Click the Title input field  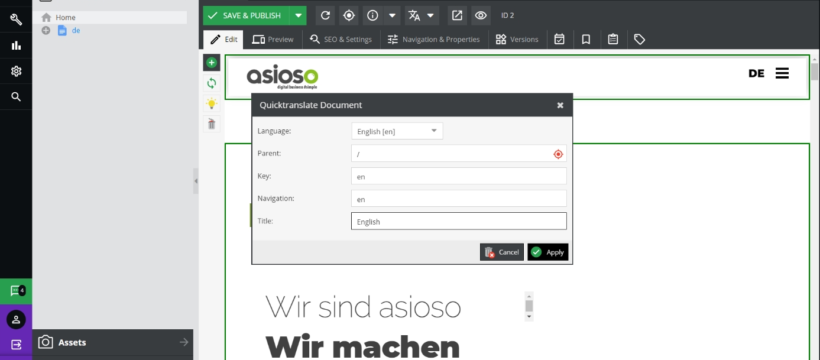click(x=459, y=221)
